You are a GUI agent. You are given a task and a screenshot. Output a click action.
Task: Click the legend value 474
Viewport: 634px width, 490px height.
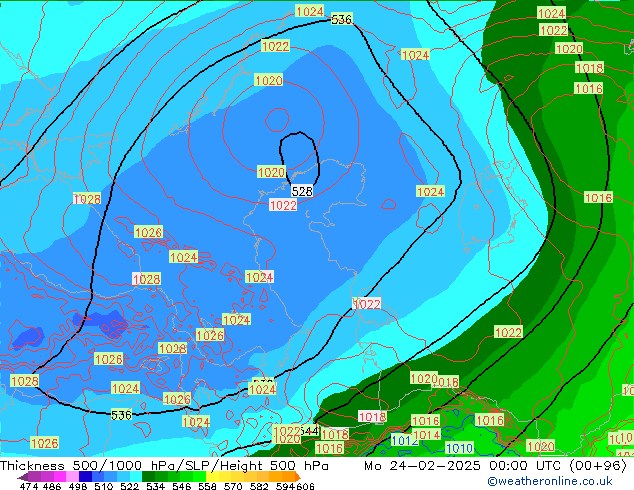30,486
